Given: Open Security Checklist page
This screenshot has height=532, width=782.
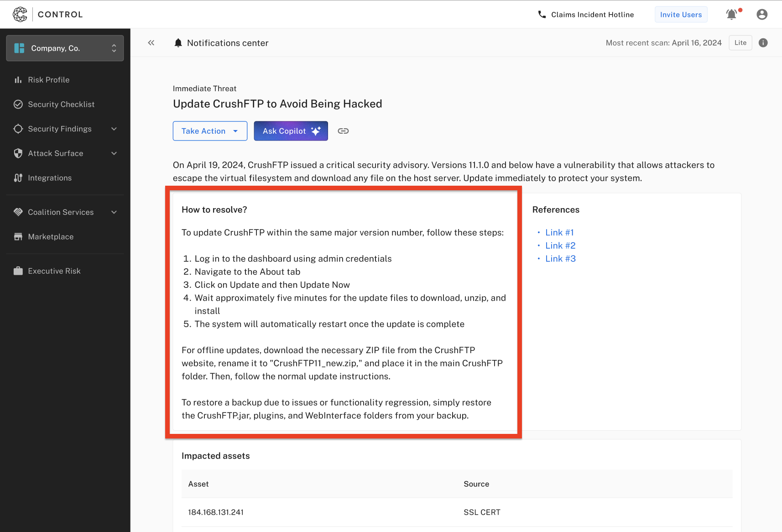Looking at the screenshot, I should [61, 104].
